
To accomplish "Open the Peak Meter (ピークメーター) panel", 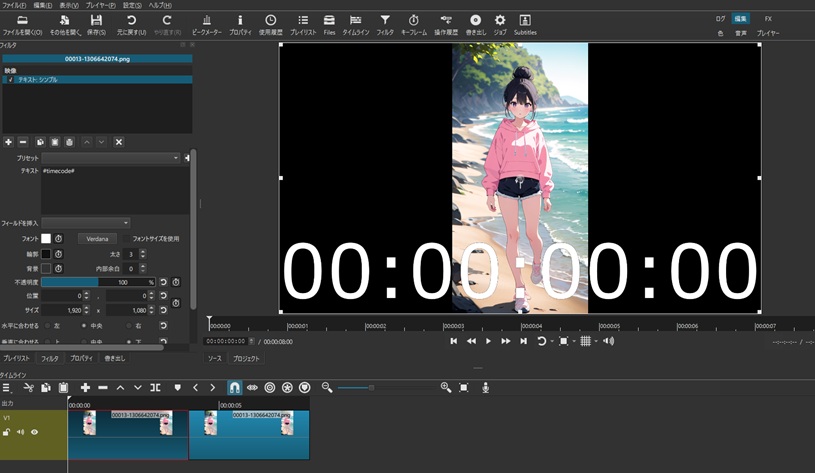I will [206, 24].
